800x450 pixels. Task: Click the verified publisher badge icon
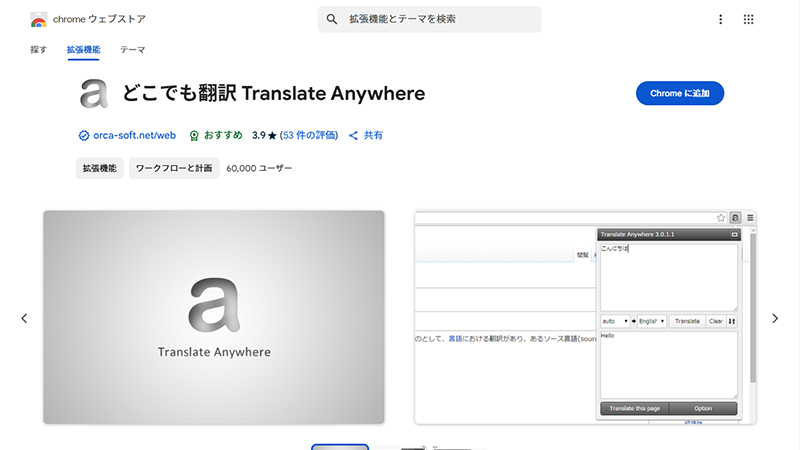tap(84, 135)
